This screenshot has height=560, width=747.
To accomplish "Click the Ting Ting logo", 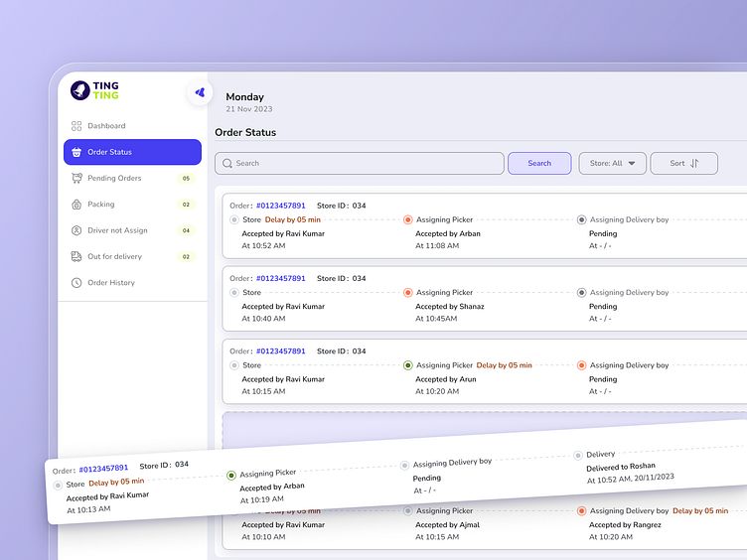I will (95, 90).
